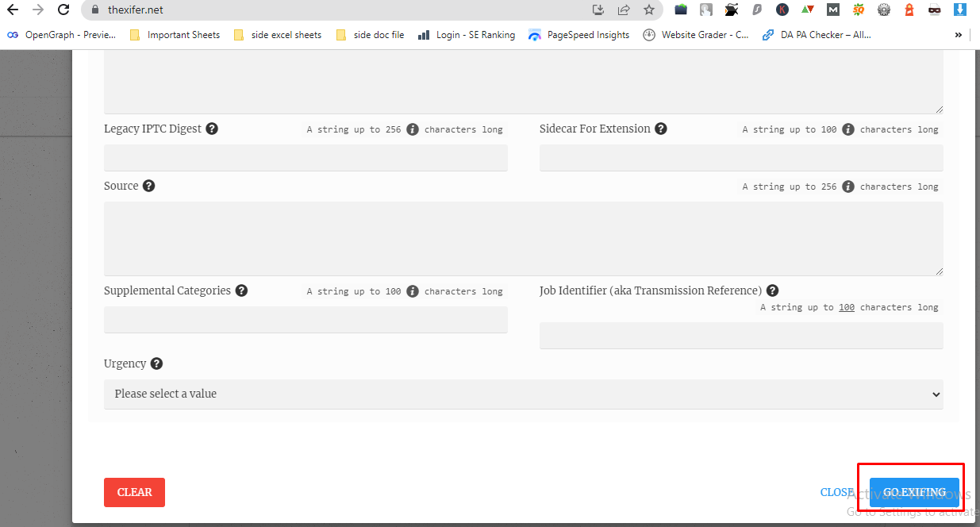Image resolution: width=980 pixels, height=527 pixels.
Task: Click the CLOSE link
Action: (837, 492)
